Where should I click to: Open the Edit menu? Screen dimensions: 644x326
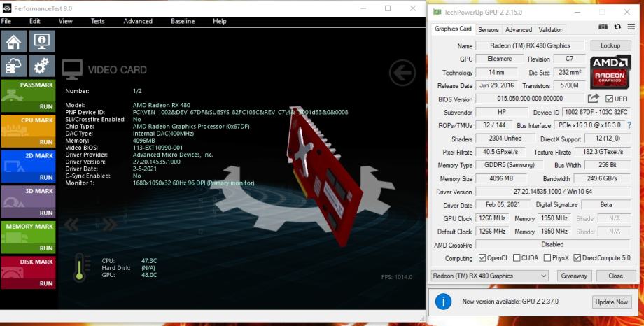coord(35,22)
